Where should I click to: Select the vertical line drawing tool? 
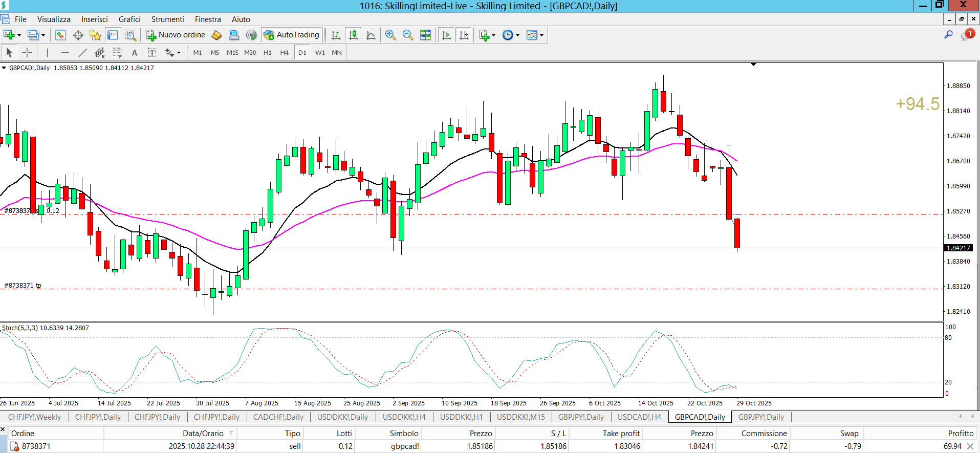[x=47, y=52]
